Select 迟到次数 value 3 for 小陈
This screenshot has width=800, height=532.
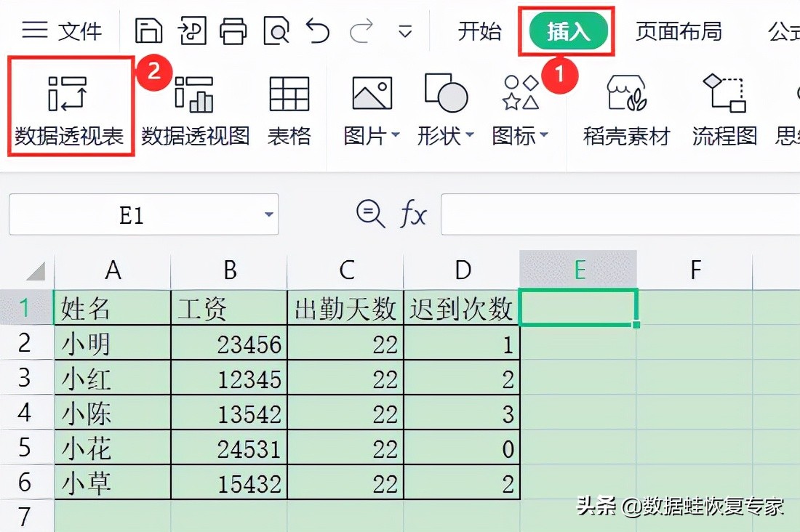(x=462, y=412)
